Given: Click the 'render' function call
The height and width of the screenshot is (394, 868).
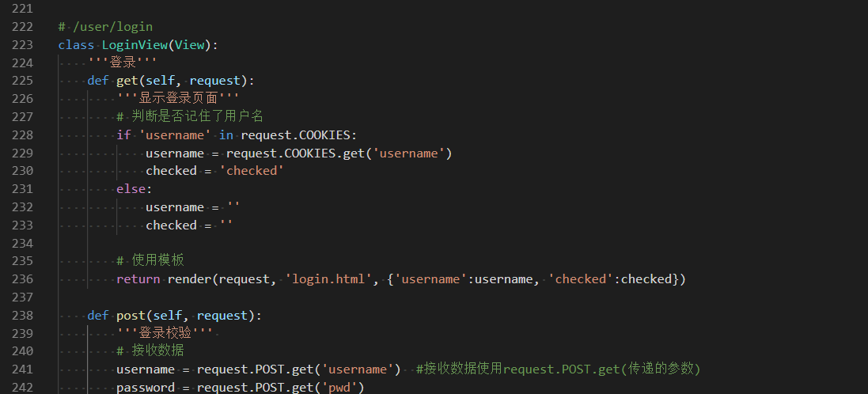Looking at the screenshot, I should point(189,279).
